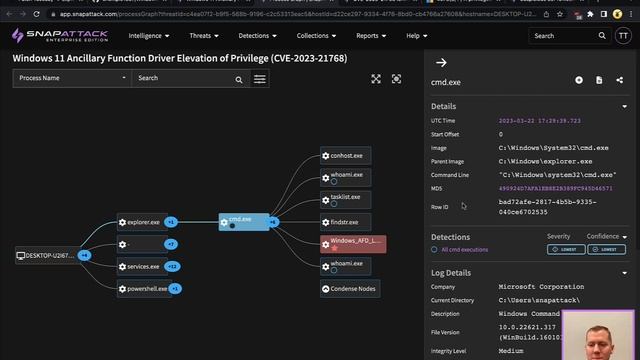Open the Help menu

coord(417,36)
